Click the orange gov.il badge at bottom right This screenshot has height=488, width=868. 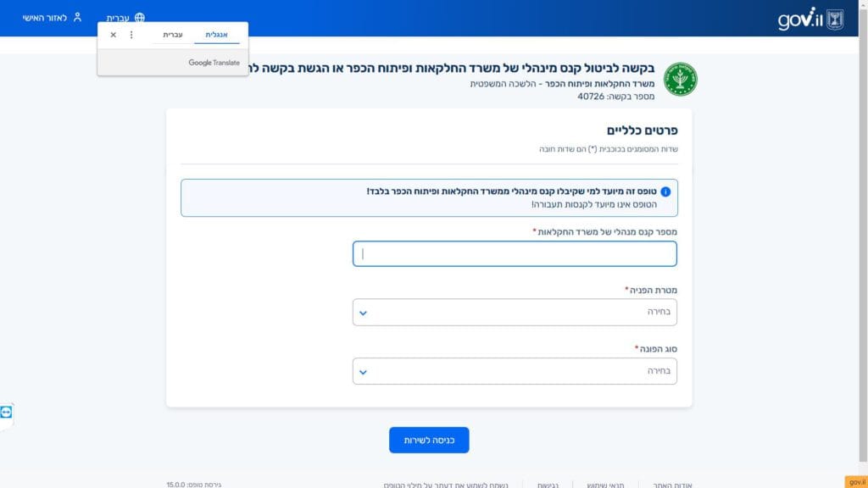tap(856, 481)
